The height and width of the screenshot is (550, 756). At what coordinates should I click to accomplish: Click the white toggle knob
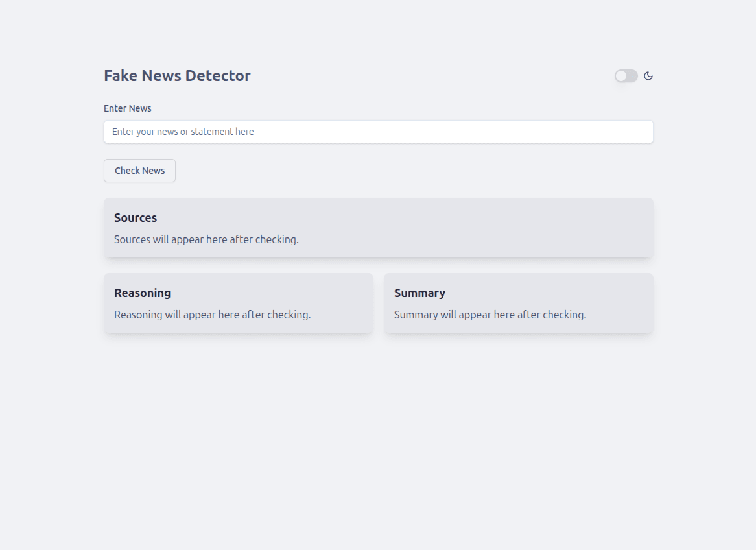click(x=620, y=76)
